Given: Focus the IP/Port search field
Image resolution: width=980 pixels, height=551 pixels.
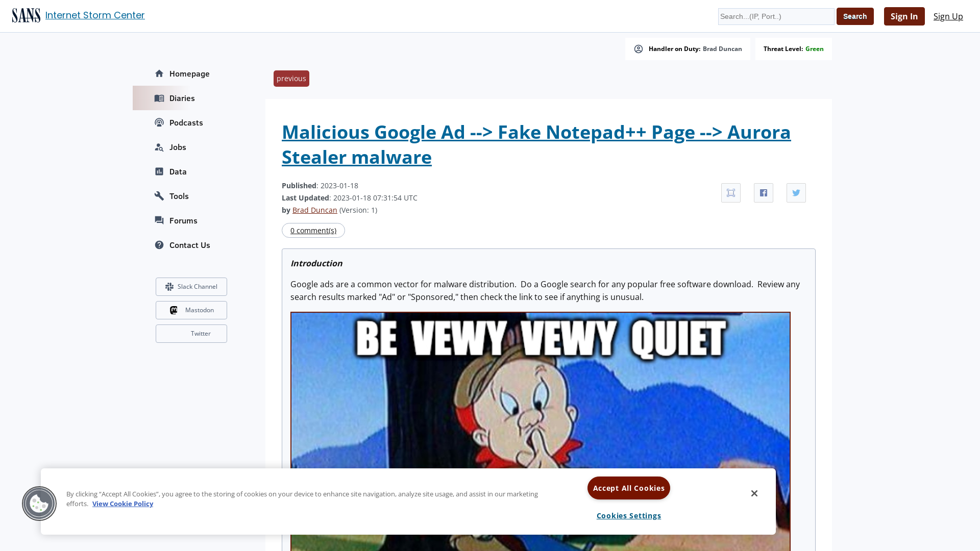Looking at the screenshot, I should (x=776, y=16).
